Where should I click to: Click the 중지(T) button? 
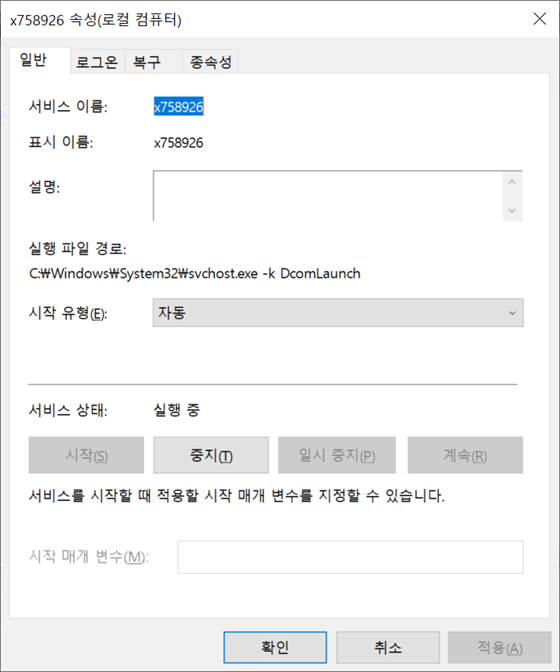[x=211, y=455]
